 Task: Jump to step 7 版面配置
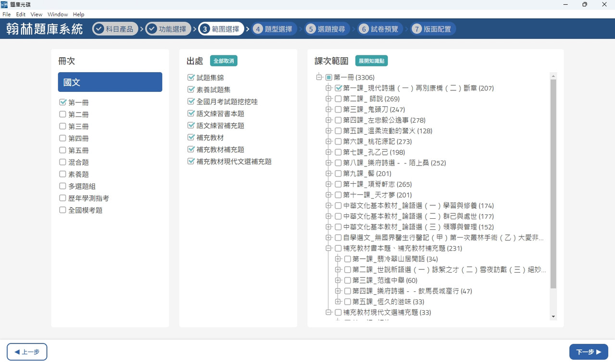(433, 29)
